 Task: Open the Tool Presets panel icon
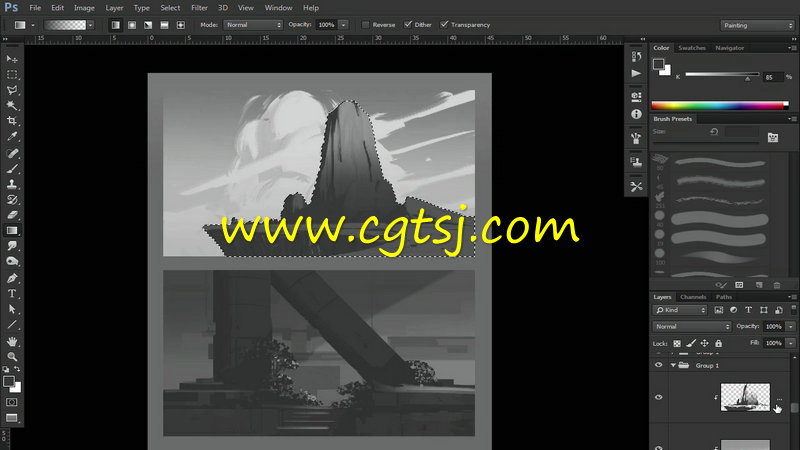636,186
